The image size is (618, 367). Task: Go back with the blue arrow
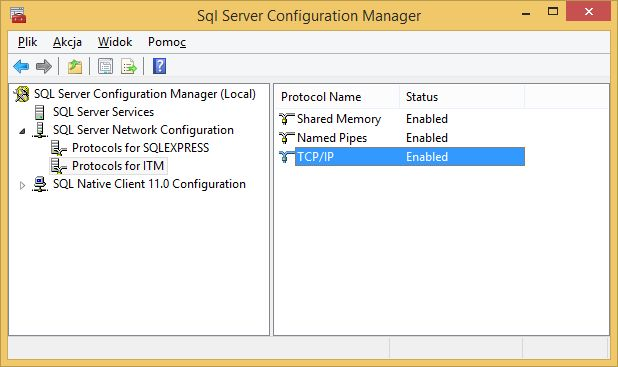[21, 66]
